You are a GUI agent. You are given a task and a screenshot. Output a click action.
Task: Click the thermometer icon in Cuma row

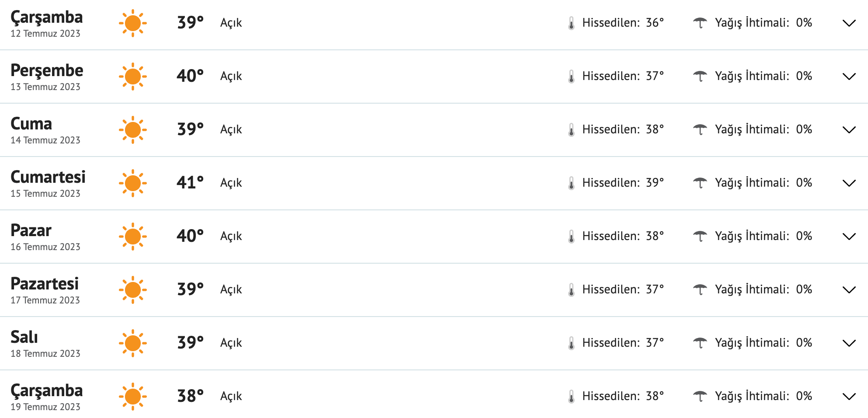[571, 130]
